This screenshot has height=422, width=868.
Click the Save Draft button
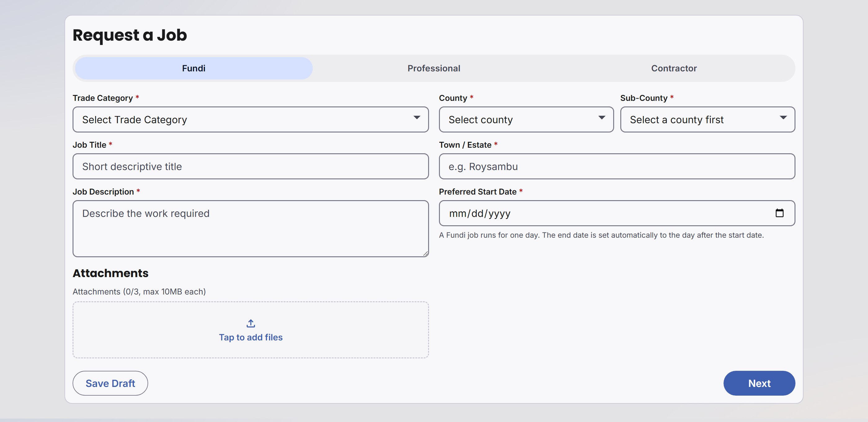click(110, 383)
